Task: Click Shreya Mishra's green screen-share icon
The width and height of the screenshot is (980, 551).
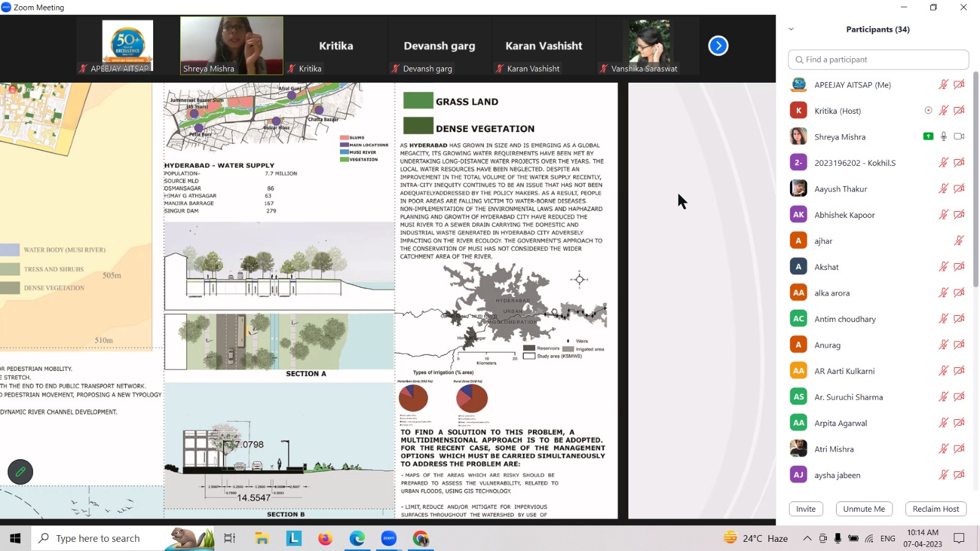Action: 928,137
